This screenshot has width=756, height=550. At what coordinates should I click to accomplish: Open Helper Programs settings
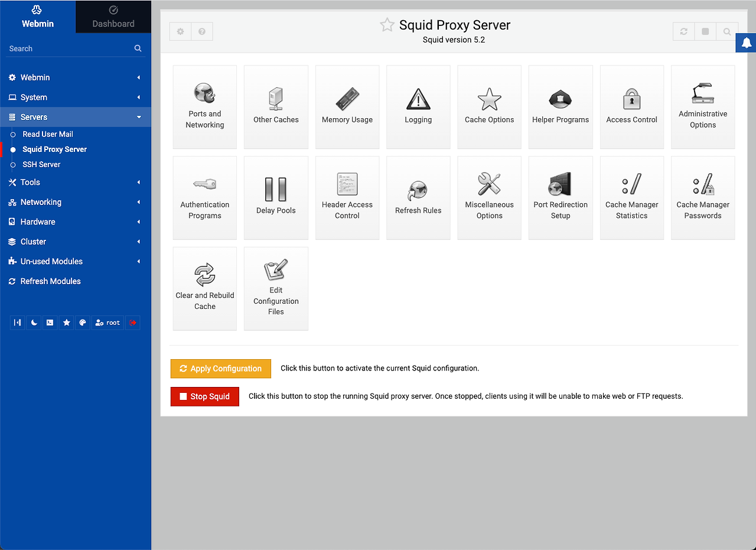(561, 107)
